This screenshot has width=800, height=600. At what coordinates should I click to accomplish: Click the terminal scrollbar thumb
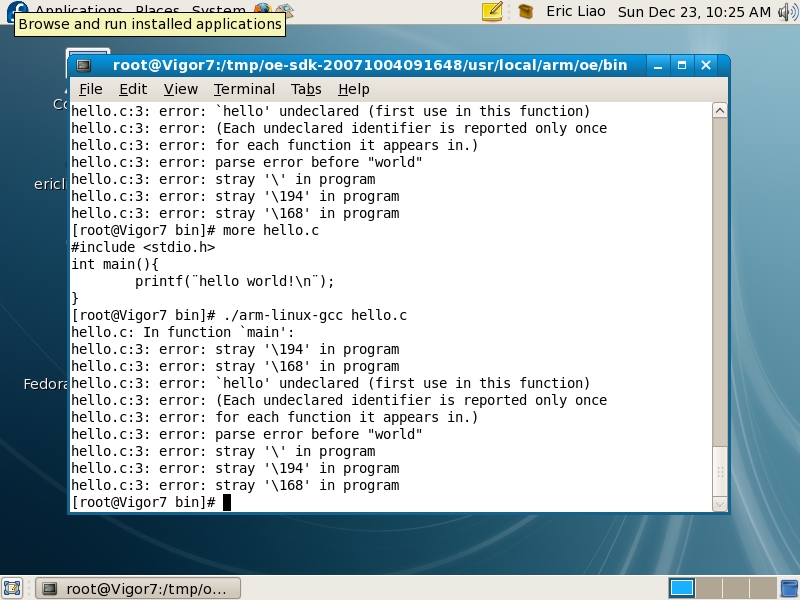719,471
